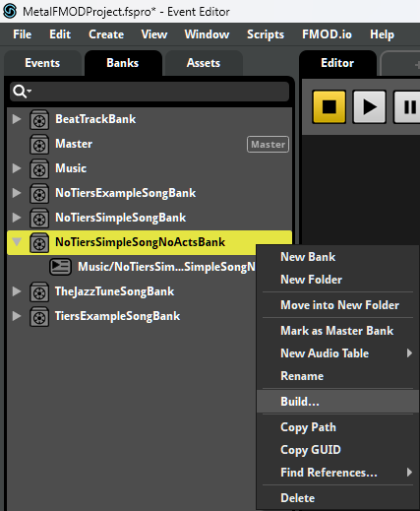Select the Master bank name

[74, 144]
